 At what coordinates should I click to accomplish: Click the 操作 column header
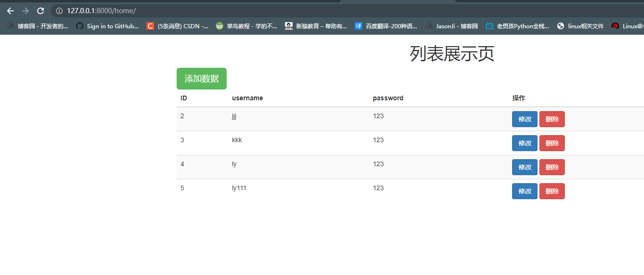[x=519, y=98]
